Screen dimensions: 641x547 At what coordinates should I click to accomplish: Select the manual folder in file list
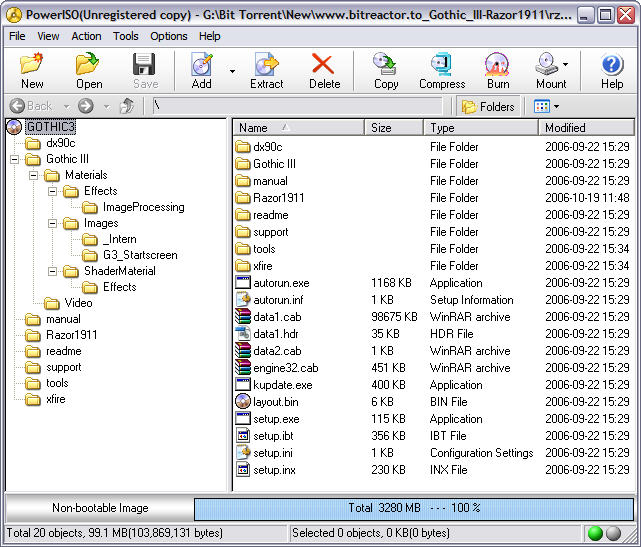[x=270, y=181]
